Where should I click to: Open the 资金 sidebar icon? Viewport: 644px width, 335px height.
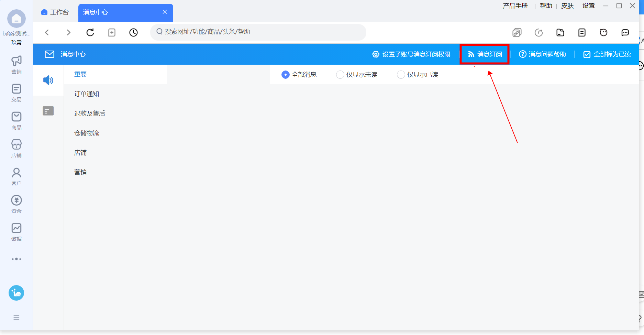point(16,204)
